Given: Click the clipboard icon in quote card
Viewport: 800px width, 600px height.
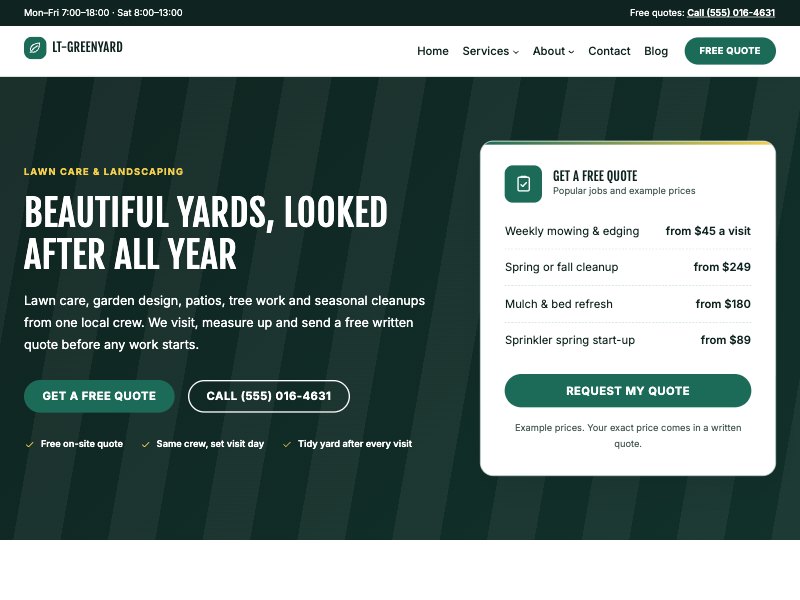Looking at the screenshot, I should tap(523, 184).
